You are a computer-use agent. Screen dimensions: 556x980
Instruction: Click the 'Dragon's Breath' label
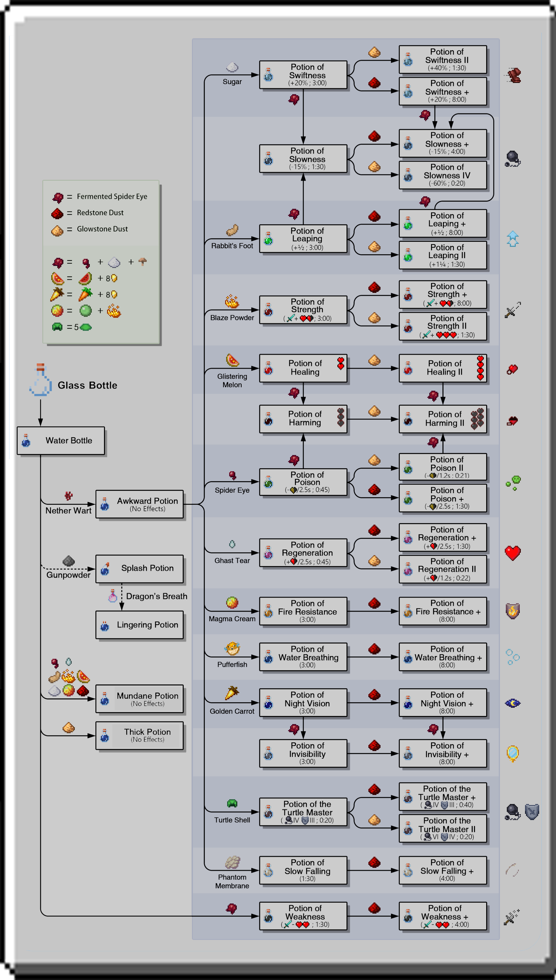pos(156,596)
